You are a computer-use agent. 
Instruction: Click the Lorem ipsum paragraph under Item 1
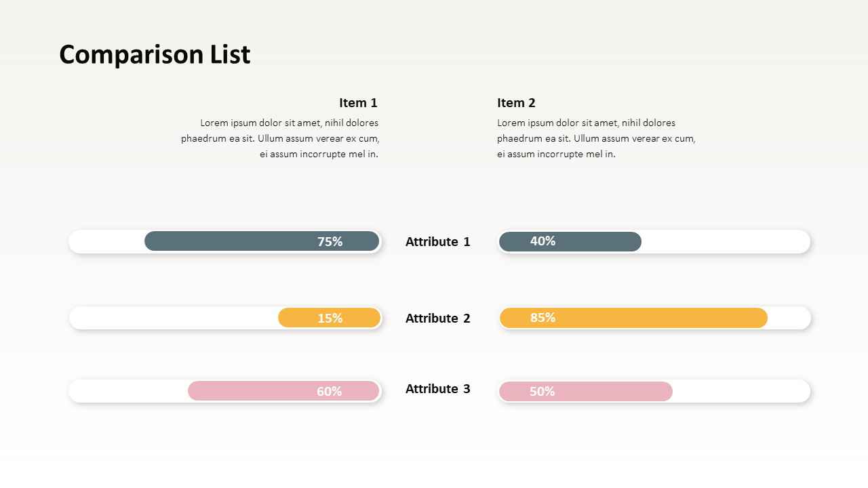280,138
